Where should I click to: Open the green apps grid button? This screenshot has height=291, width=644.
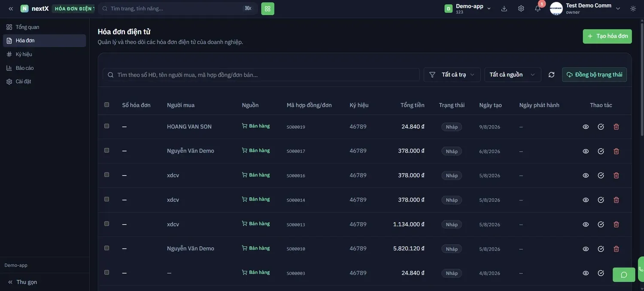pos(267,9)
